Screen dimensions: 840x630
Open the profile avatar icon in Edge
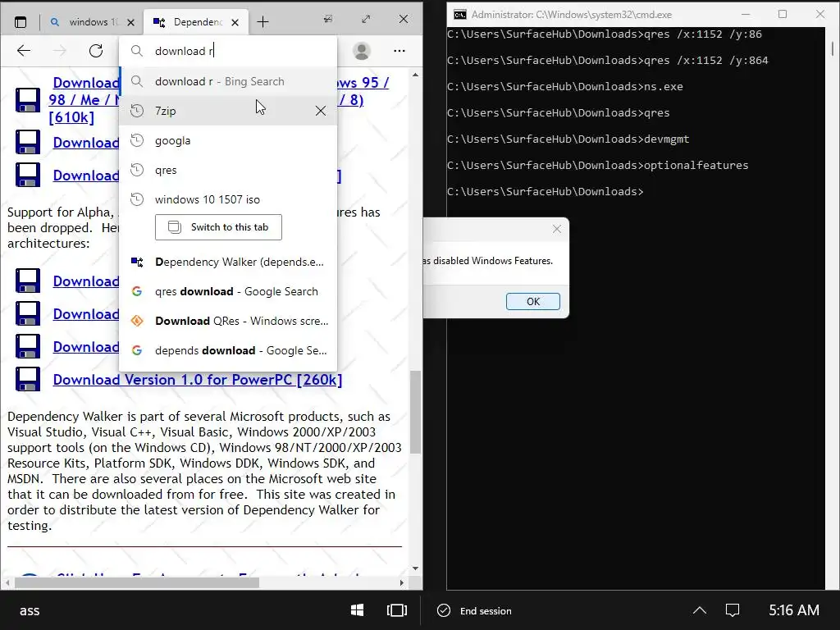[x=362, y=51]
